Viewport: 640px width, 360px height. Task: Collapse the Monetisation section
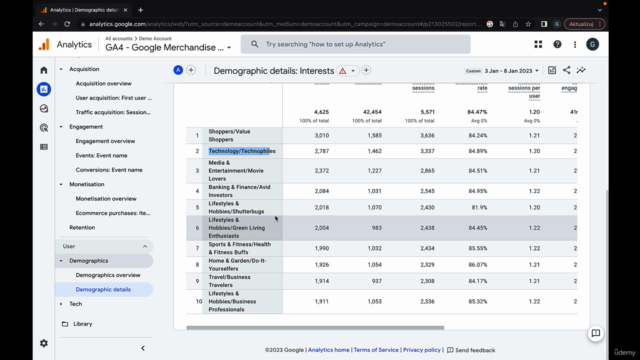click(61, 184)
